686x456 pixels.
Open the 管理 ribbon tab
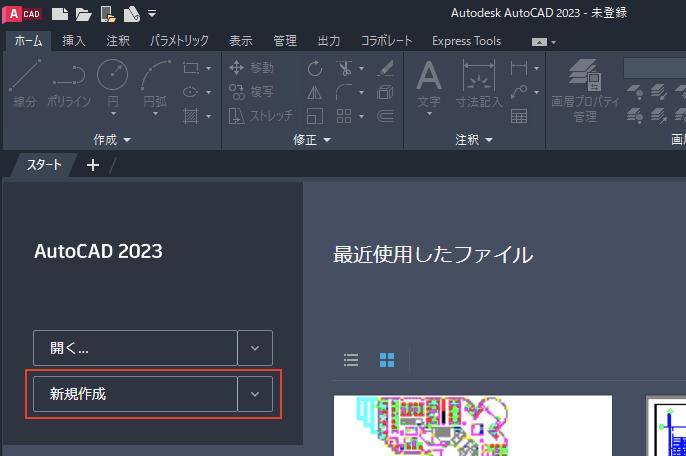click(285, 41)
